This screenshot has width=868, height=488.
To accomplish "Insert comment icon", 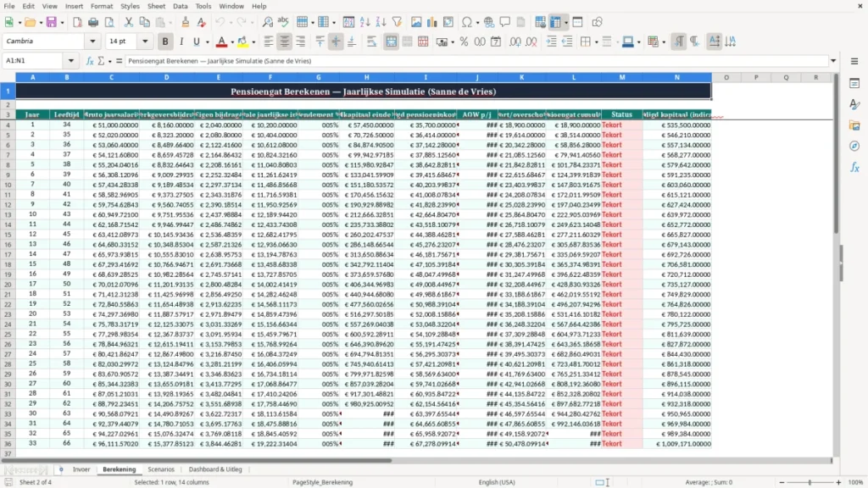I will pyautogui.click(x=505, y=22).
